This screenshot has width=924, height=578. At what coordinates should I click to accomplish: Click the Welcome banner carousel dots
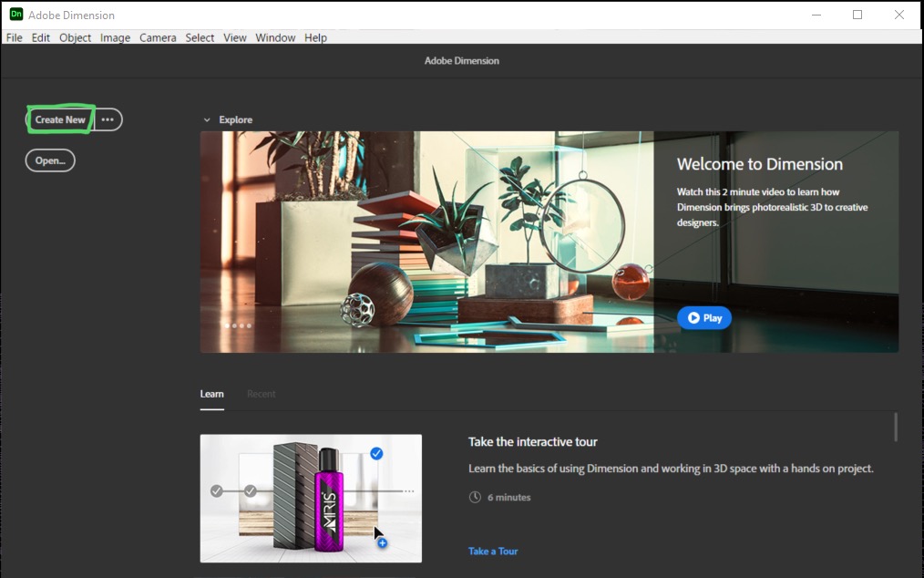click(238, 325)
